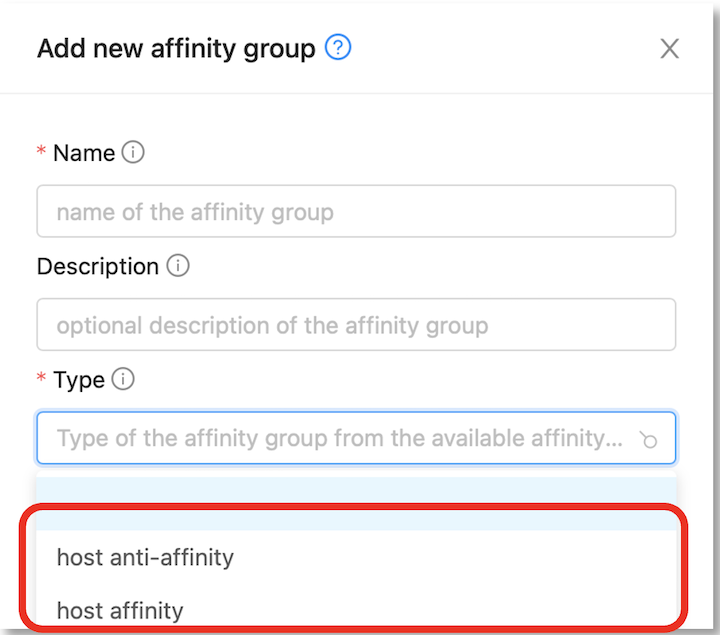Screen dimensions: 720x635
Task: Focus the optional description input box
Action: 356,325
